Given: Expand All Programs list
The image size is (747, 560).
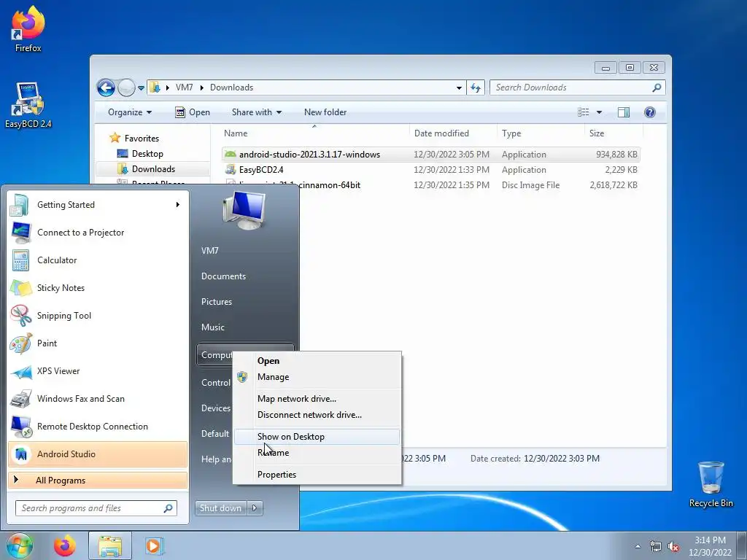Looking at the screenshot, I should click(98, 481).
